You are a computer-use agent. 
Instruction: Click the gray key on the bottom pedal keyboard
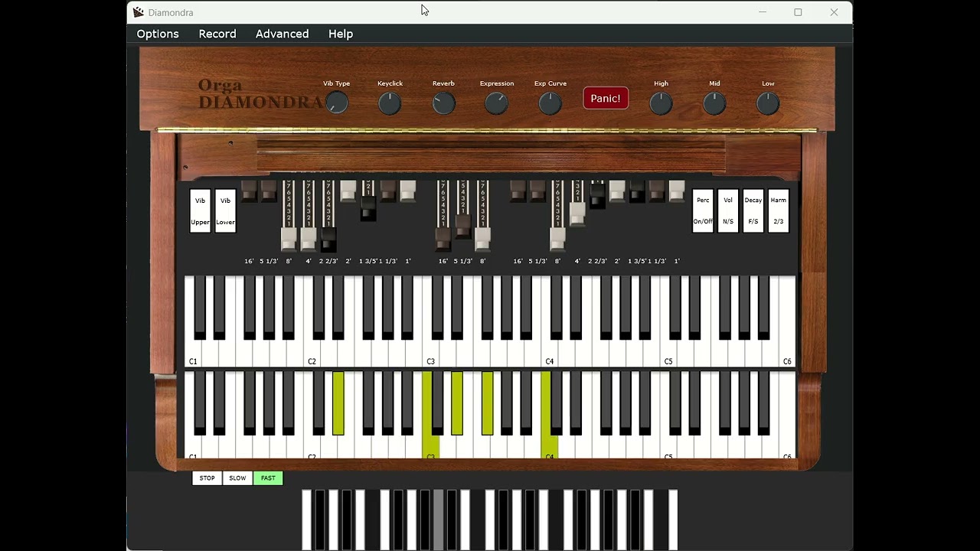point(439,520)
